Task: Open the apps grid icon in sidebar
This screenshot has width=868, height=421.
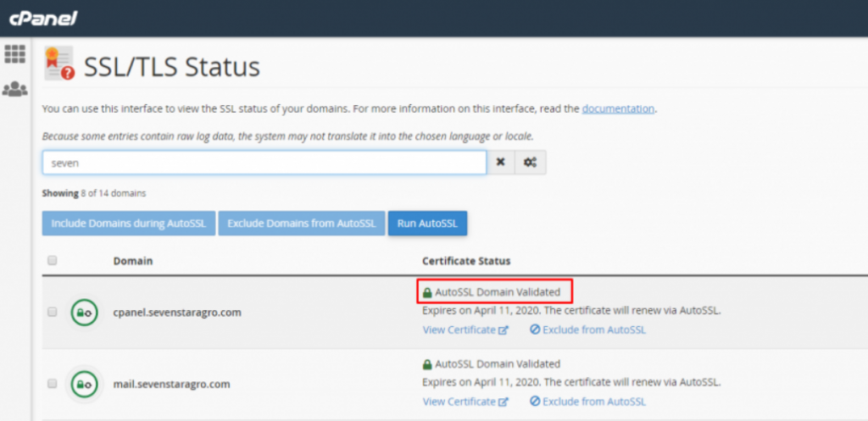Action: pyautogui.click(x=15, y=54)
